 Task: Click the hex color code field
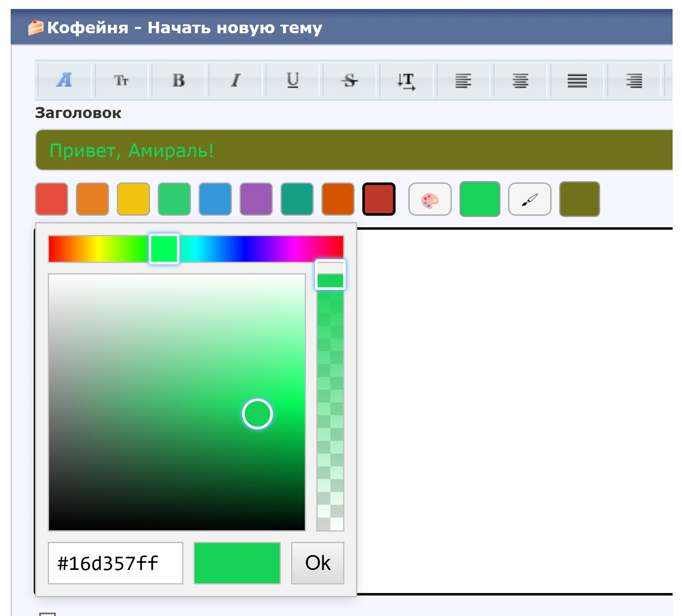click(x=116, y=563)
